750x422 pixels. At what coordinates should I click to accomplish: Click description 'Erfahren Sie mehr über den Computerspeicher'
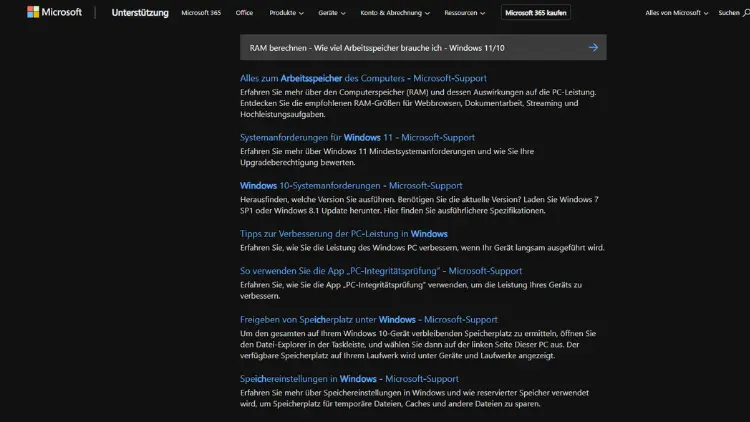coord(418,103)
